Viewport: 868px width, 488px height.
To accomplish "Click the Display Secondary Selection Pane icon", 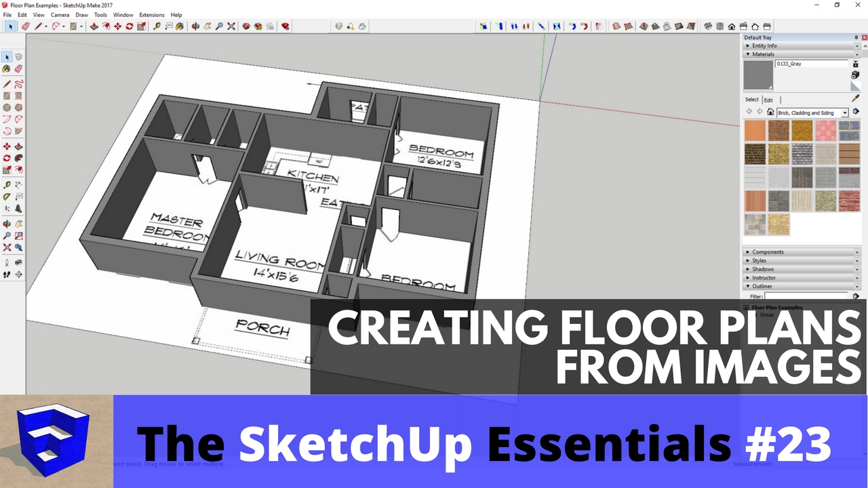I will pyautogui.click(x=856, y=64).
